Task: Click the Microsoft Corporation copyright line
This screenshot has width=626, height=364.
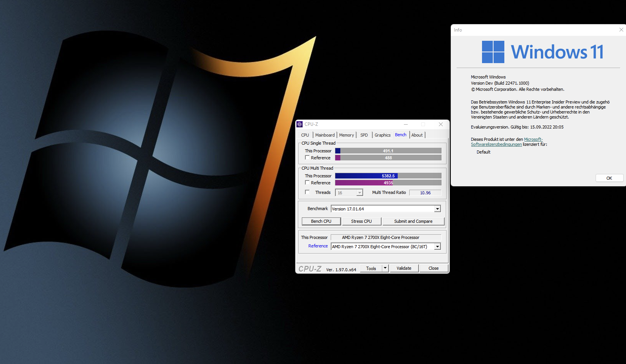Action: pyautogui.click(x=517, y=89)
